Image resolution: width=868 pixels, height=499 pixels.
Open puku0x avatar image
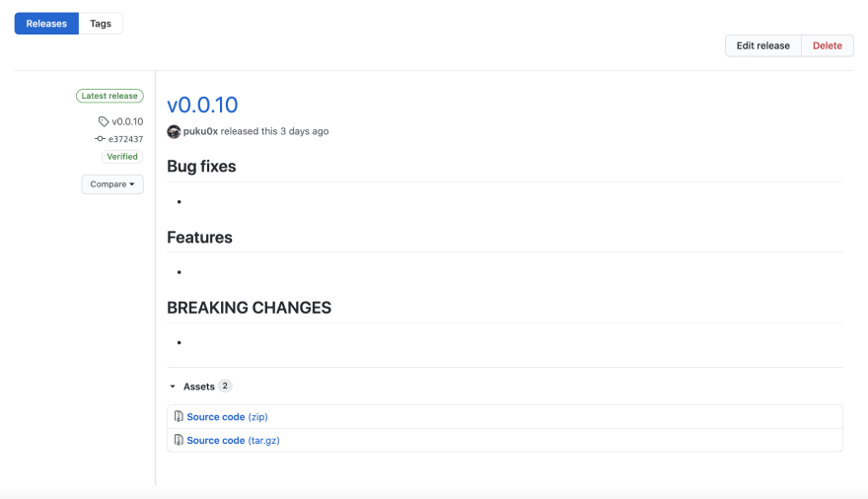(x=174, y=132)
